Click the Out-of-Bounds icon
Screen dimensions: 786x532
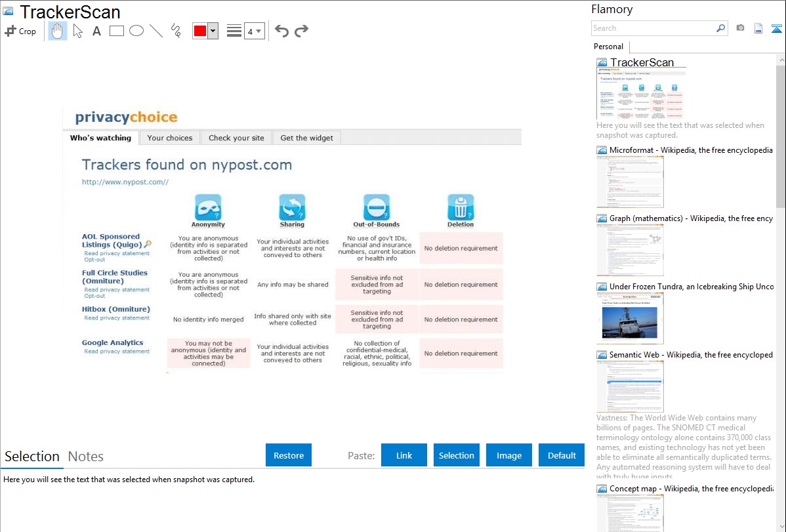coord(377,207)
